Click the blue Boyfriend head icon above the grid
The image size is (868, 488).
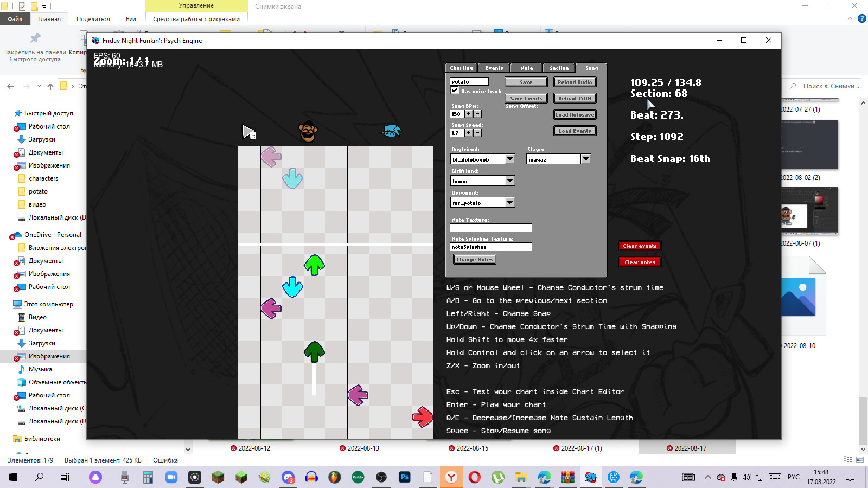(391, 131)
